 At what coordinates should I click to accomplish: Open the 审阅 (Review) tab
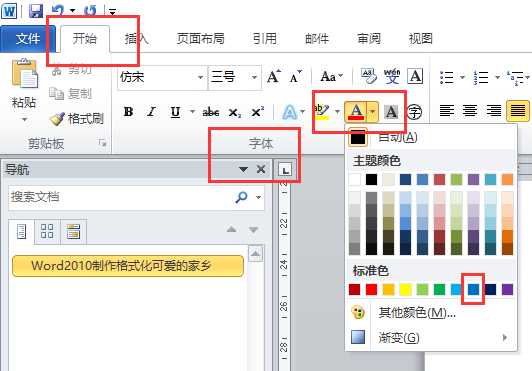click(x=369, y=39)
